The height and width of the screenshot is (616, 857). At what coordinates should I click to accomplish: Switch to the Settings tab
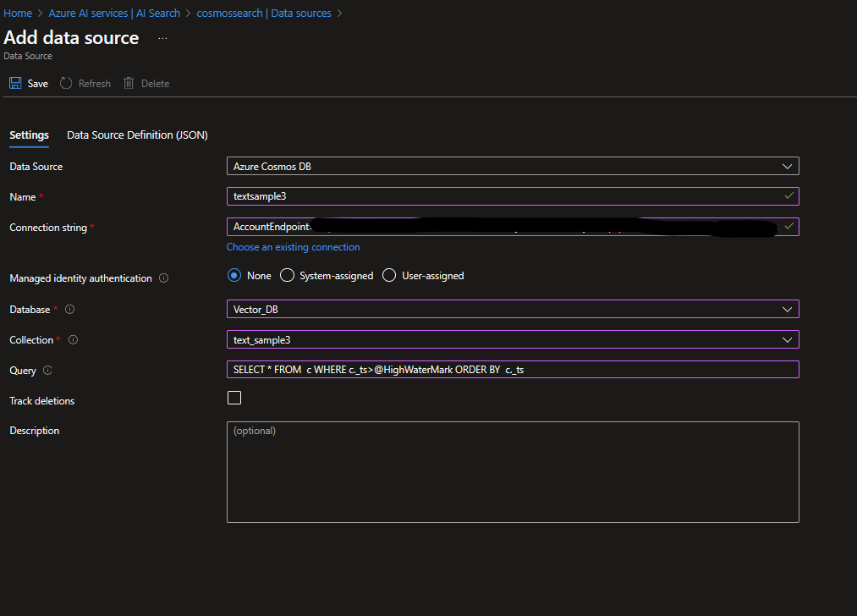click(29, 135)
